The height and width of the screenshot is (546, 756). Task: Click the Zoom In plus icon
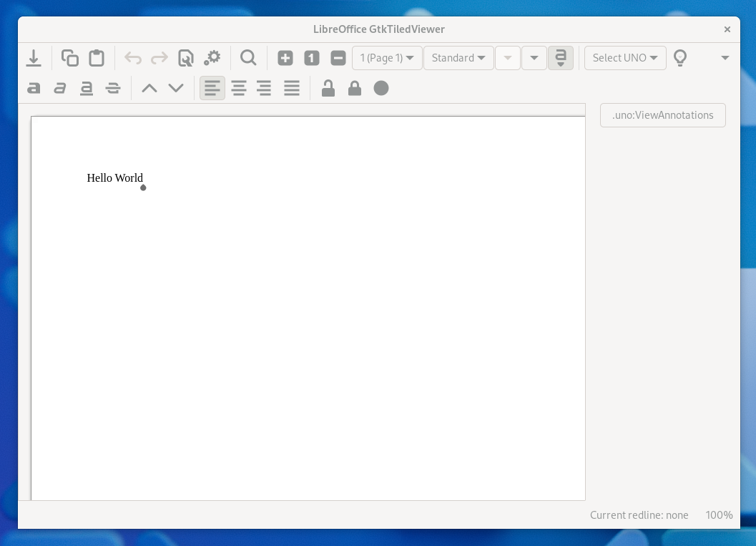point(285,58)
